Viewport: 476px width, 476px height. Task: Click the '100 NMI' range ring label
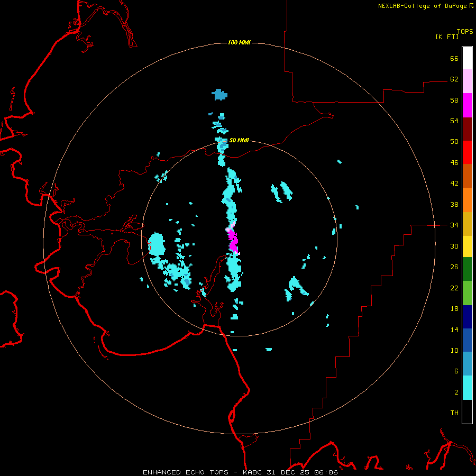click(x=239, y=42)
